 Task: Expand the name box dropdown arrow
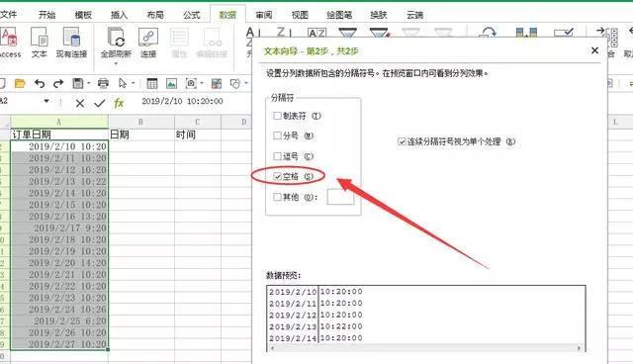(x=46, y=101)
